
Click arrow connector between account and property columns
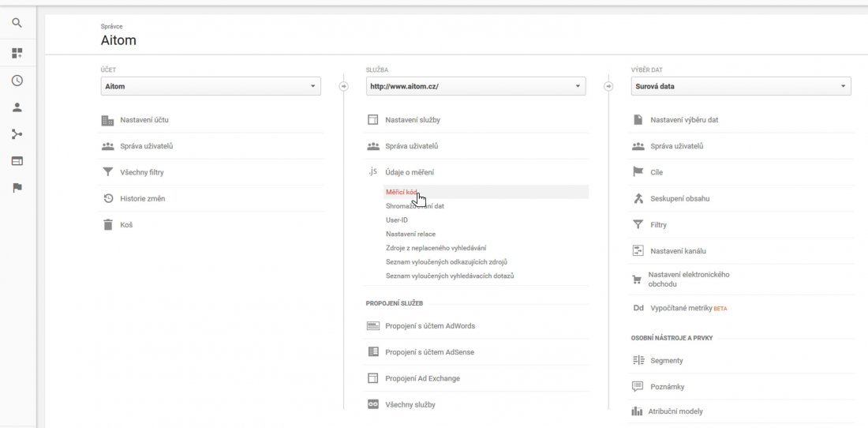tap(343, 86)
